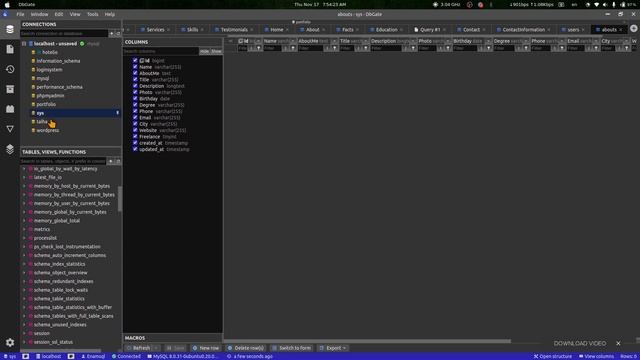640x360 pixels.
Task: Open the application layers sidebar icon
Action: (10, 149)
